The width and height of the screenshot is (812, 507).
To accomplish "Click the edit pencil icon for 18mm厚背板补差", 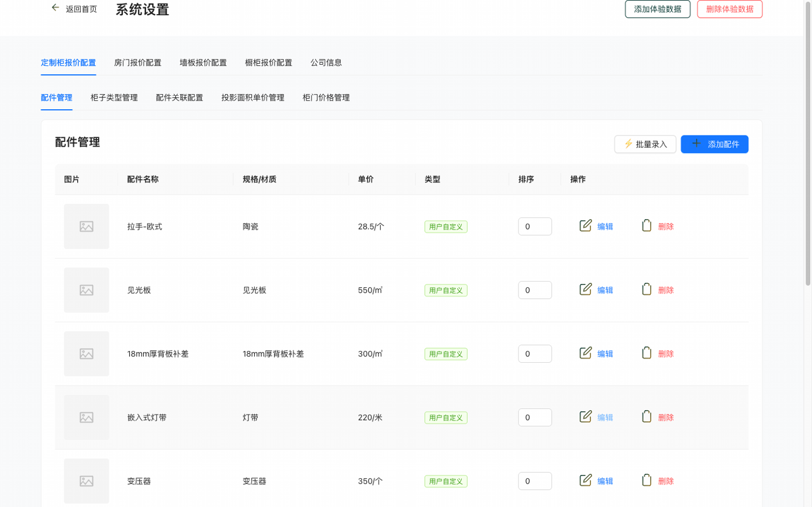I will [586, 353].
